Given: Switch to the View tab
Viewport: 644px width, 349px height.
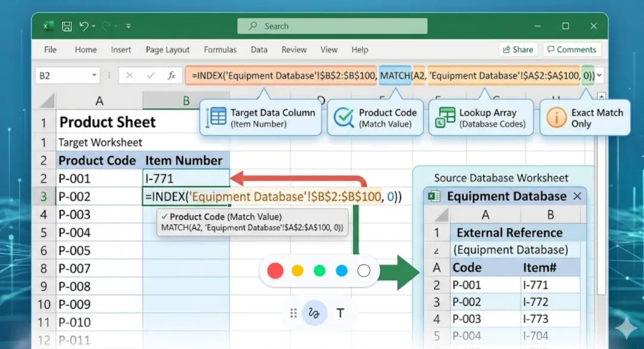Looking at the screenshot, I should (329, 50).
